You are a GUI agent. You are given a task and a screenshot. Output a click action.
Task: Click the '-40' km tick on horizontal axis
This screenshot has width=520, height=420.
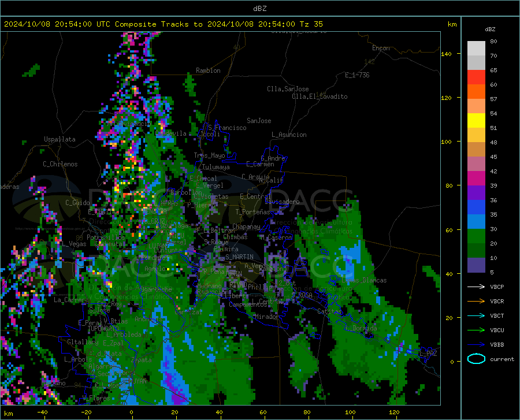click(42, 412)
